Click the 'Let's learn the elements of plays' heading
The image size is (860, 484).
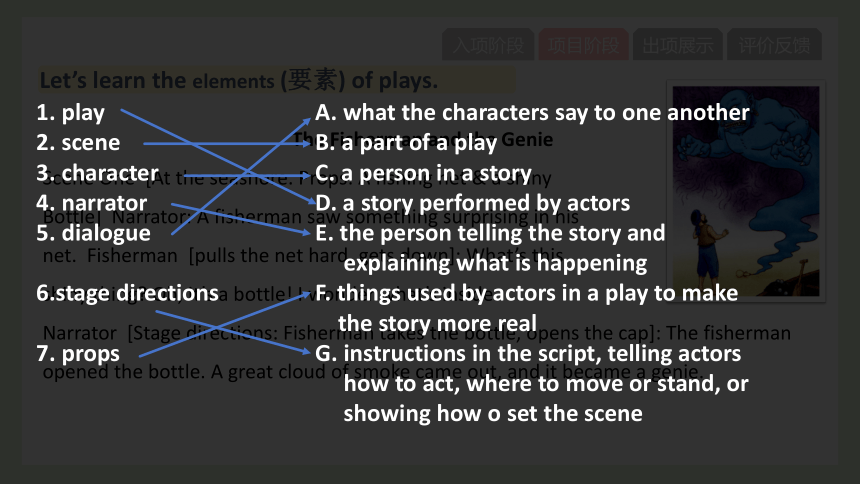coord(239,80)
